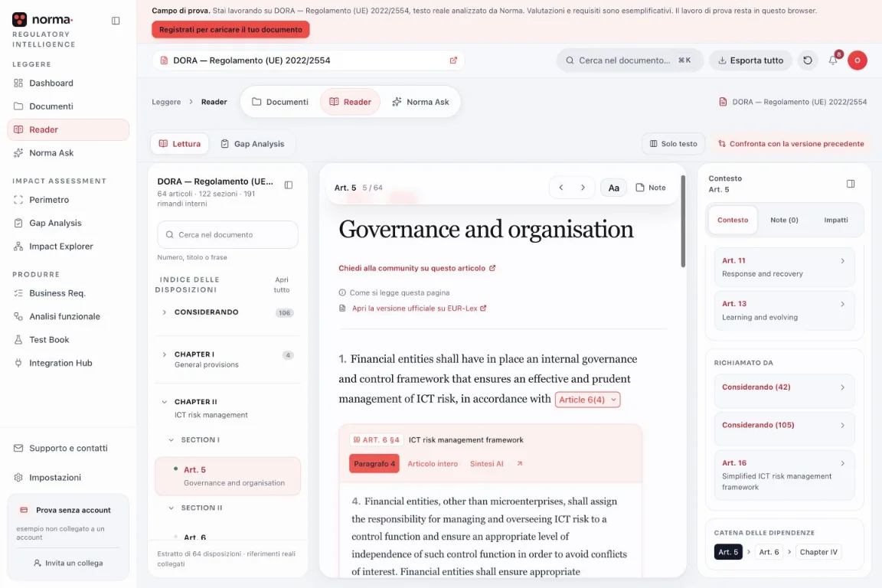The image size is (882, 588).
Task: Click the reader vertical scrollbar
Action: [x=683, y=221]
